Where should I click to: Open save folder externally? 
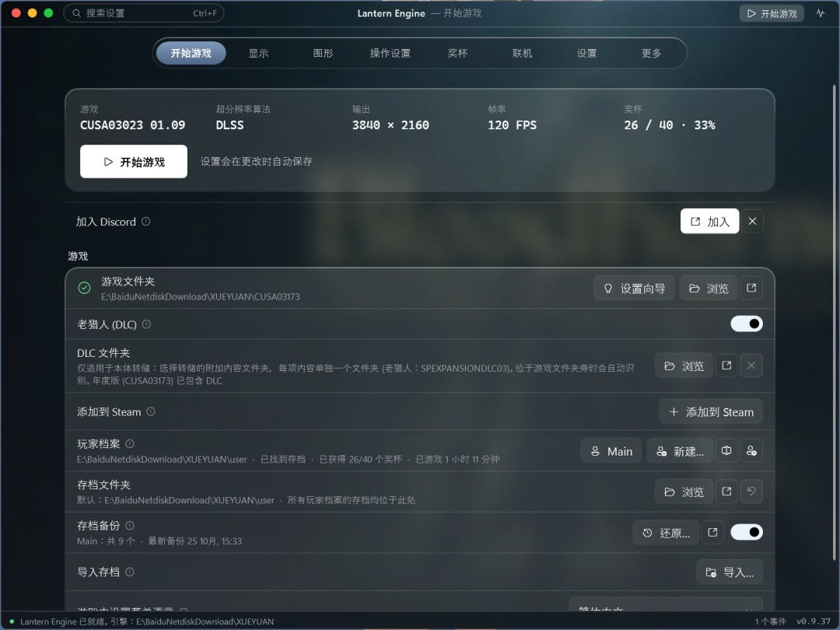point(726,492)
